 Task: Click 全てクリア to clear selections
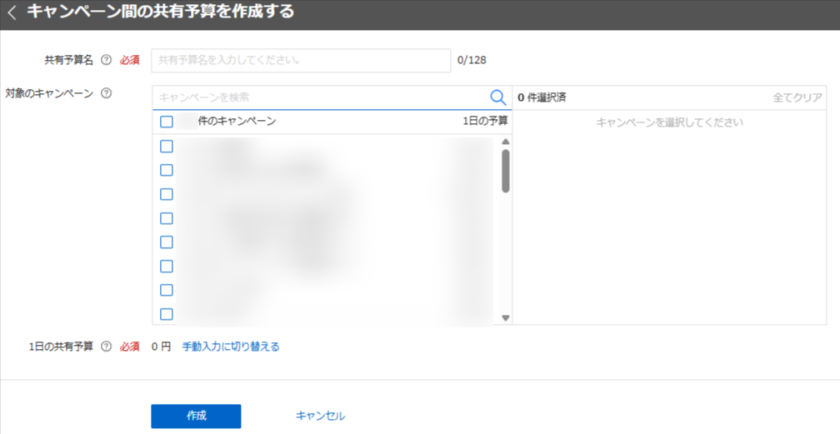(797, 97)
